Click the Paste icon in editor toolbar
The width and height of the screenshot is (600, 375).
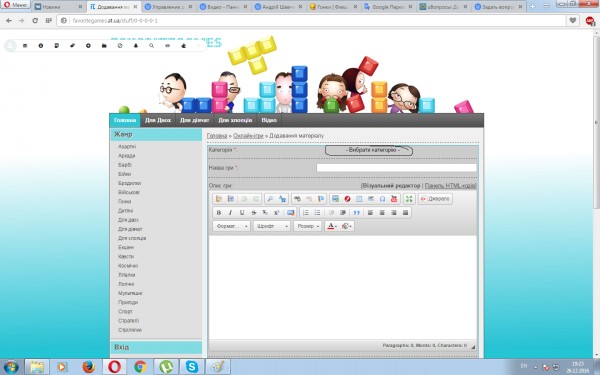click(x=219, y=199)
